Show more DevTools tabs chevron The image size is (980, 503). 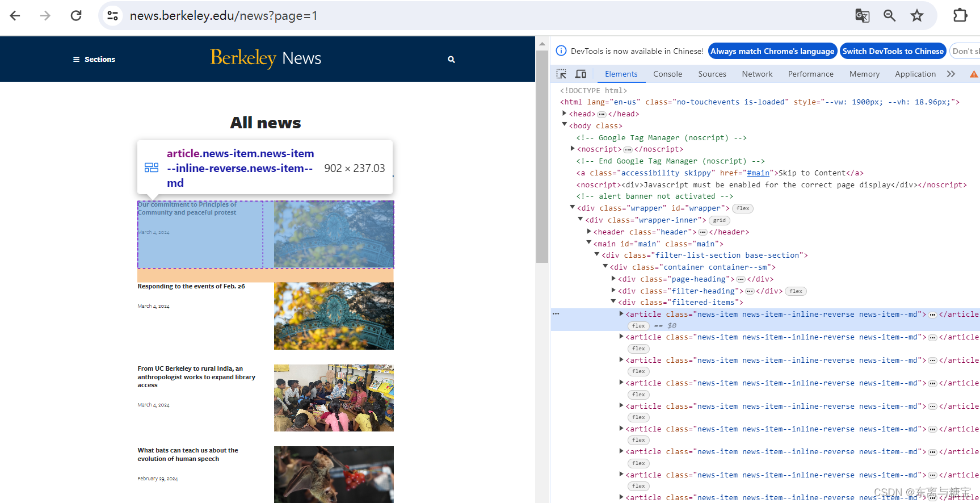951,74
